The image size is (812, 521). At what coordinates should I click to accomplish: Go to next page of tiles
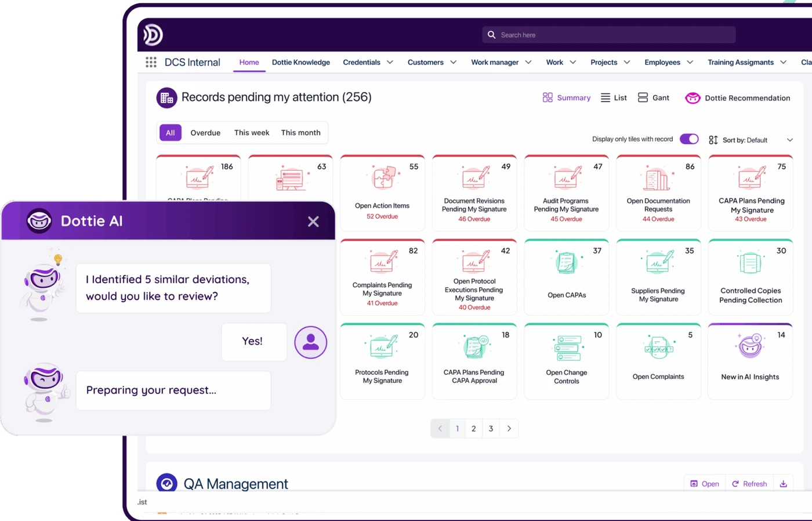click(x=509, y=429)
